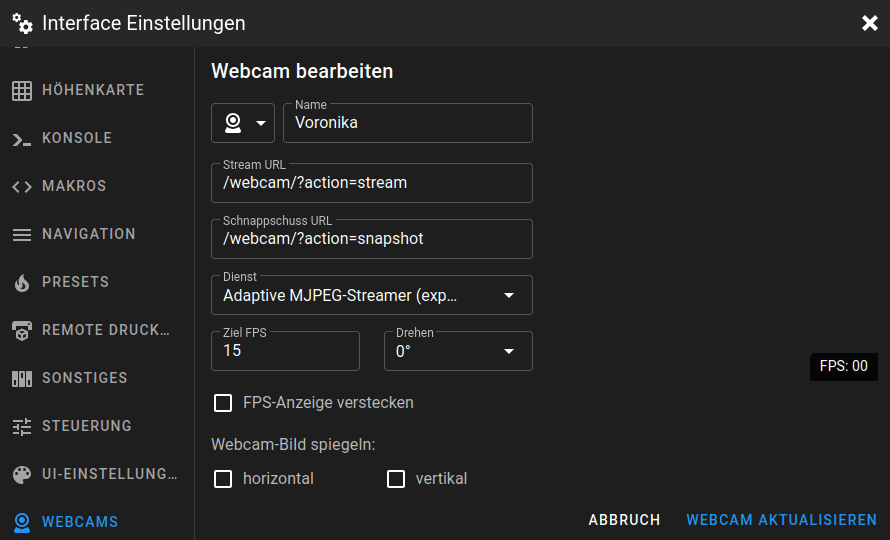The height and width of the screenshot is (540, 890).
Task: Click the Steuerung sliders icon
Action: coord(22,426)
